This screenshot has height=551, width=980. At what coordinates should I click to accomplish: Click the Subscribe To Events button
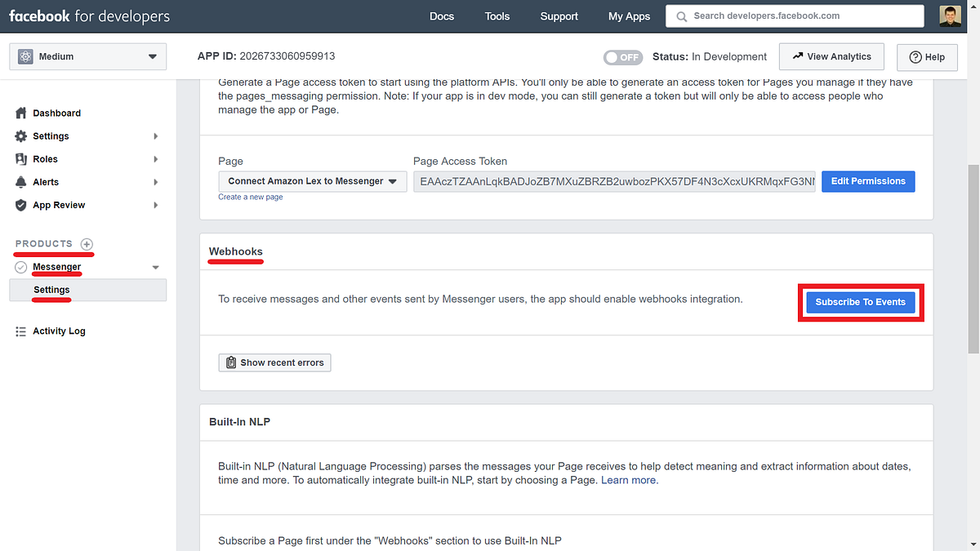(860, 302)
